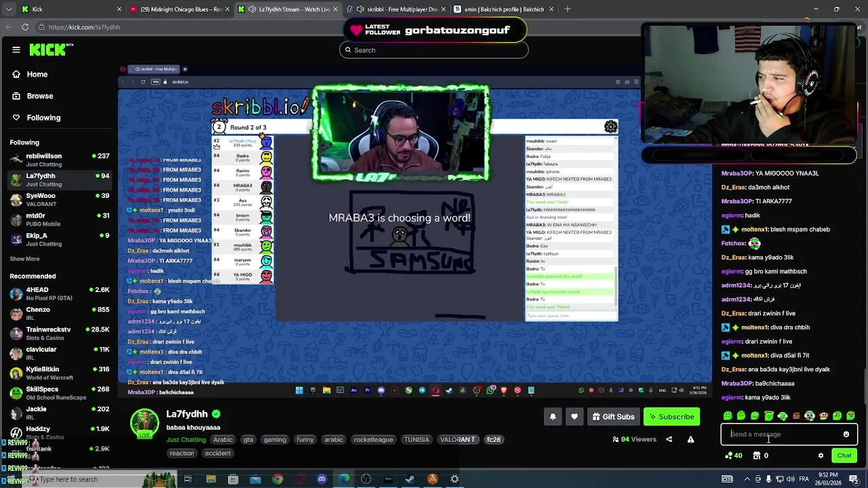Click the address bar URL
This screenshot has width=868, height=488.
click(84, 27)
